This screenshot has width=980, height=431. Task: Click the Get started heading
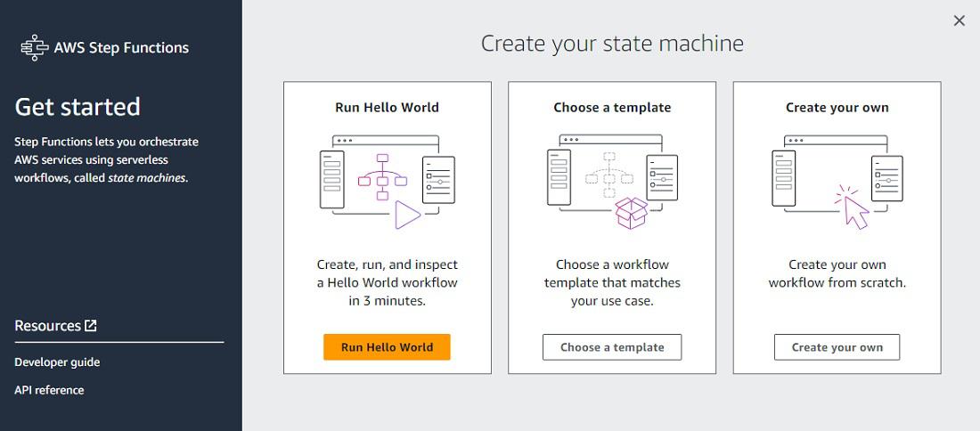78,107
